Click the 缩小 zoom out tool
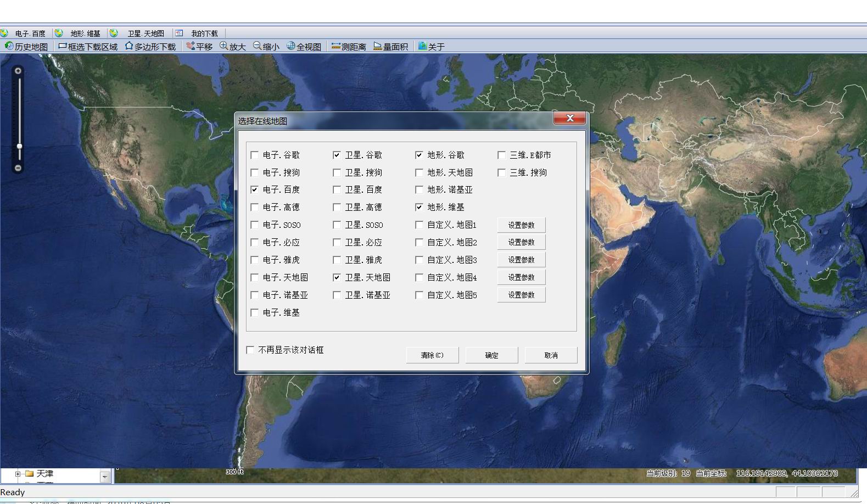The height and width of the screenshot is (504, 867). pos(266,47)
